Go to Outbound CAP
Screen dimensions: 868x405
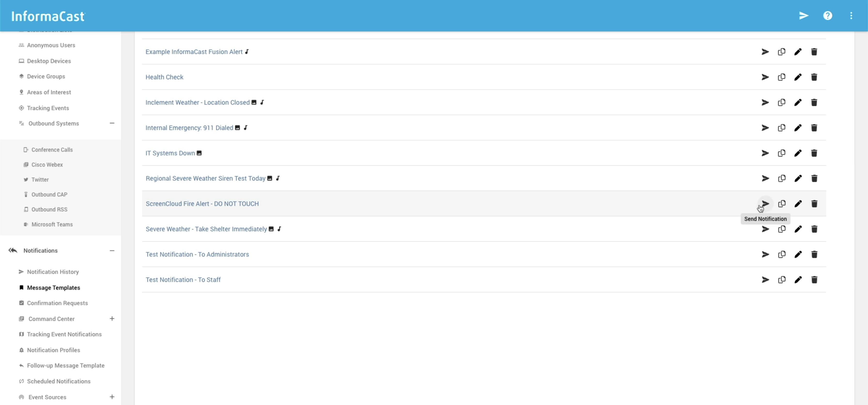click(x=49, y=195)
